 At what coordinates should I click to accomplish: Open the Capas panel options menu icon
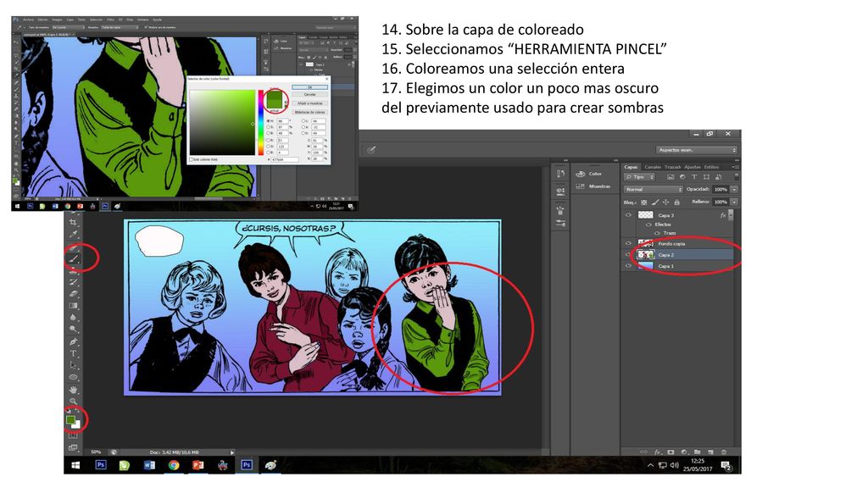click(735, 167)
